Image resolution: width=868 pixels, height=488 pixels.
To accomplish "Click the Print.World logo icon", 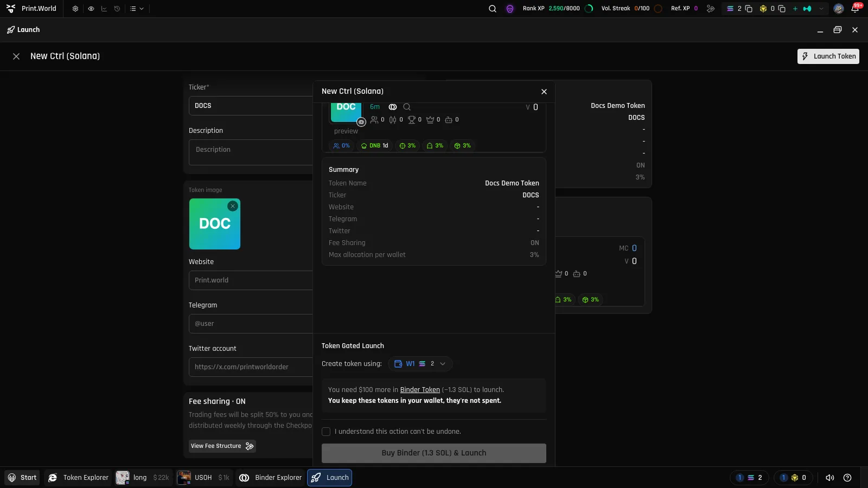I will point(11,9).
